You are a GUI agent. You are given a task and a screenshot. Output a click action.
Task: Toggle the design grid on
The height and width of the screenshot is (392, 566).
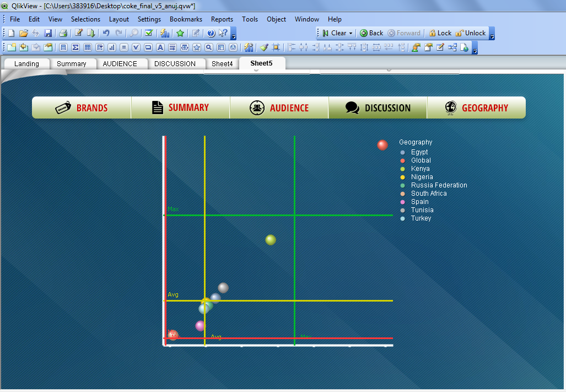click(277, 47)
